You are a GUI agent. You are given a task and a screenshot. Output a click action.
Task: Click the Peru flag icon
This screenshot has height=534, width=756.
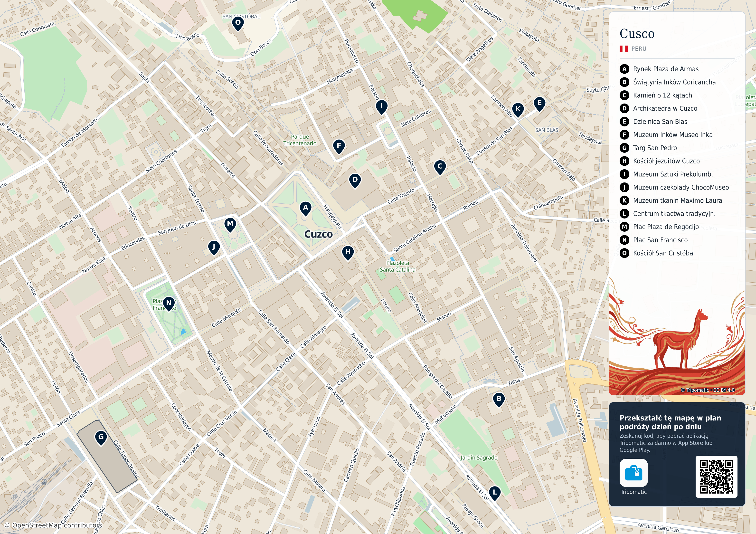point(624,49)
